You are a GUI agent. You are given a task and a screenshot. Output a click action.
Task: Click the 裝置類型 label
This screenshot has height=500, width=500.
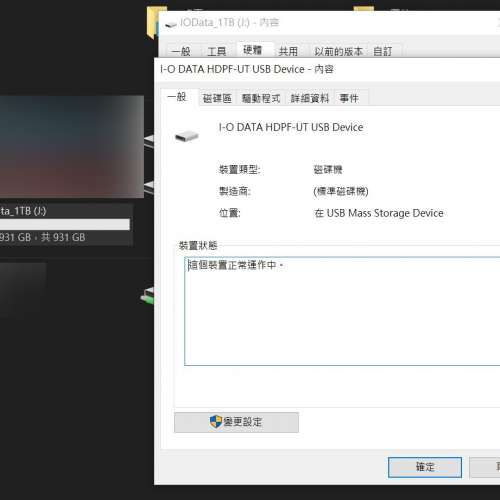click(239, 170)
